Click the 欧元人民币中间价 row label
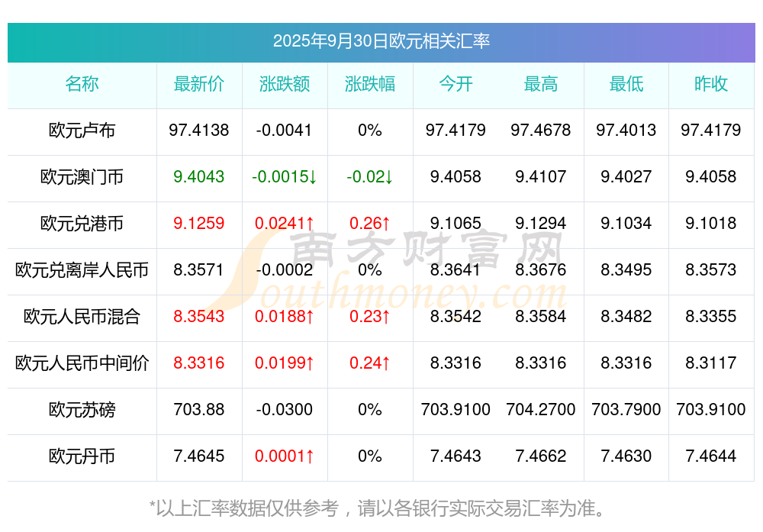The height and width of the screenshot is (532, 763). coord(82,363)
